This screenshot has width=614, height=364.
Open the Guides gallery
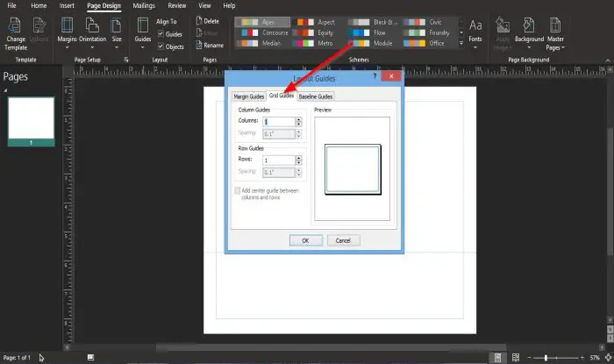(x=142, y=34)
